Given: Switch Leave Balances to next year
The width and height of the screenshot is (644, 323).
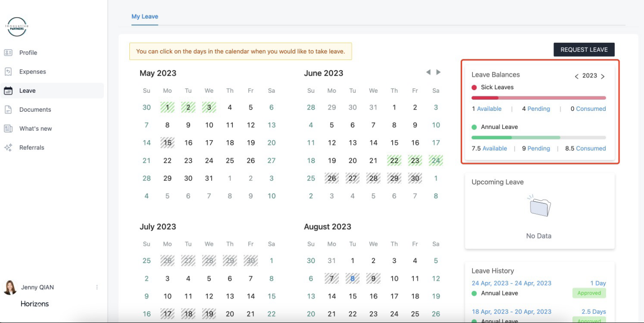Looking at the screenshot, I should (603, 77).
